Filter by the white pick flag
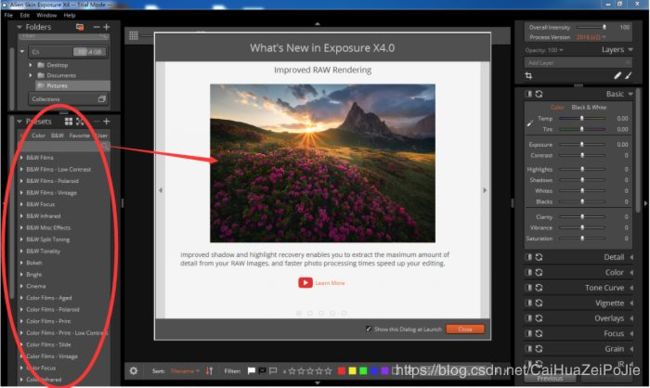This screenshot has height=388, width=650. click(251, 371)
